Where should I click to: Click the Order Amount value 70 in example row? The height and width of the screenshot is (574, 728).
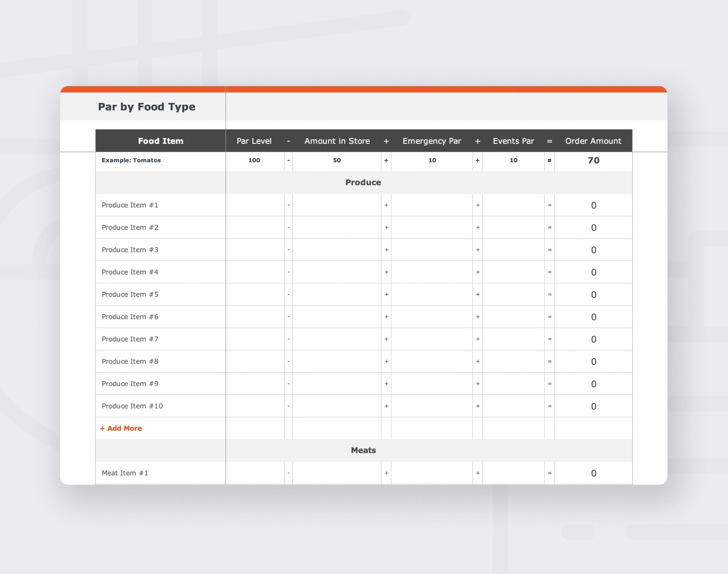pos(593,161)
